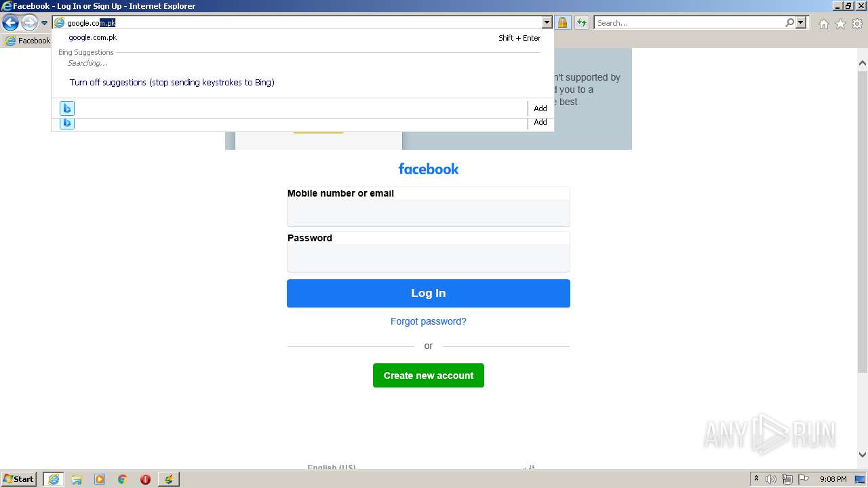Viewport: 868px width, 488px height.
Task: Click the 9:08 PM clock
Action: tap(833, 479)
